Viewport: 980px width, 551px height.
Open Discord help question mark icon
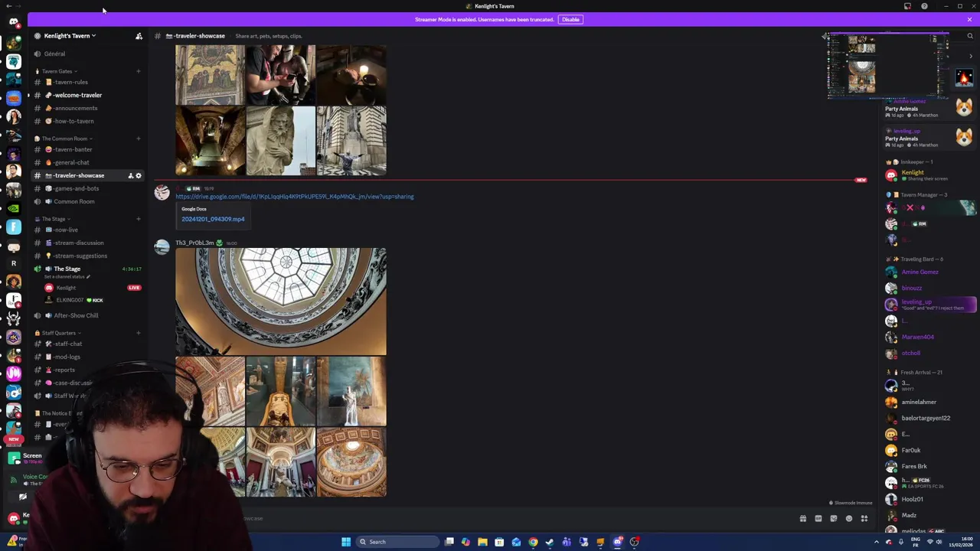pyautogui.click(x=924, y=6)
